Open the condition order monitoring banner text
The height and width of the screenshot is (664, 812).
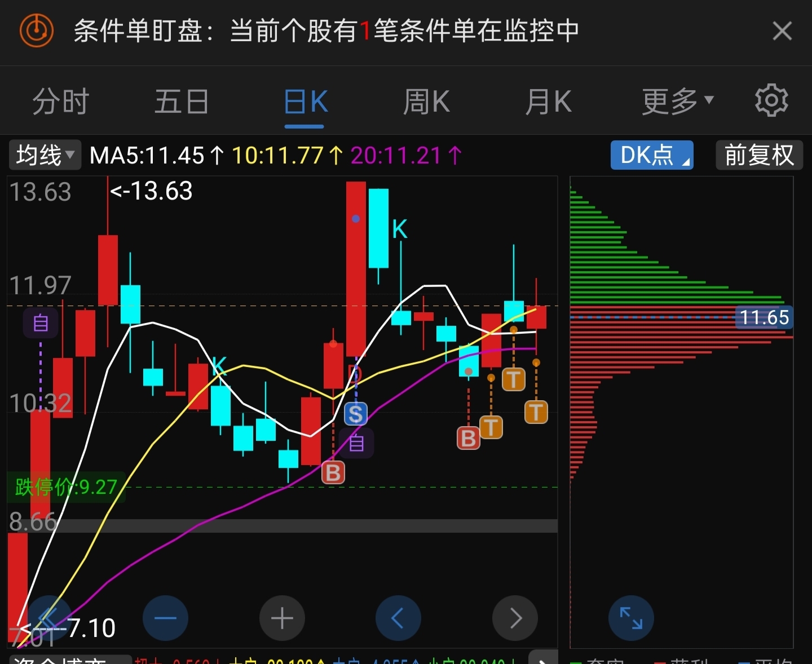point(326,31)
